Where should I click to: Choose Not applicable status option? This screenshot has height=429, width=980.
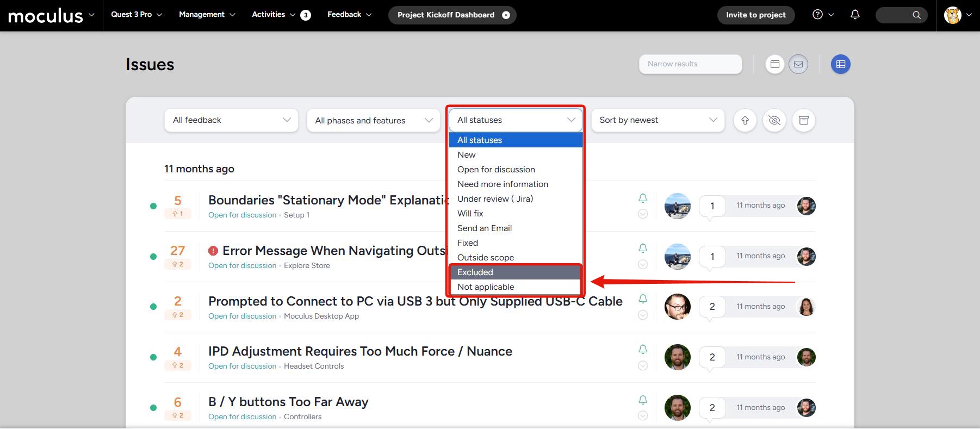pos(486,287)
